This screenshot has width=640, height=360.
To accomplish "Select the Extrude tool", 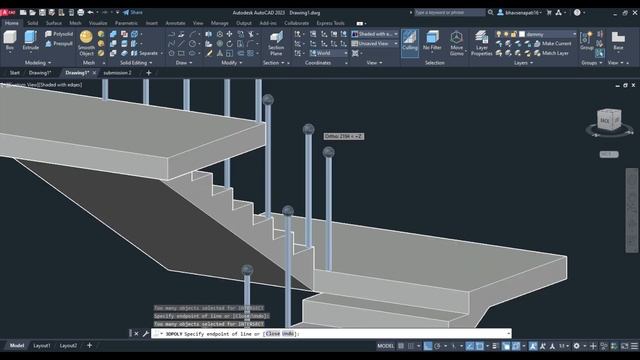I will (x=30, y=40).
